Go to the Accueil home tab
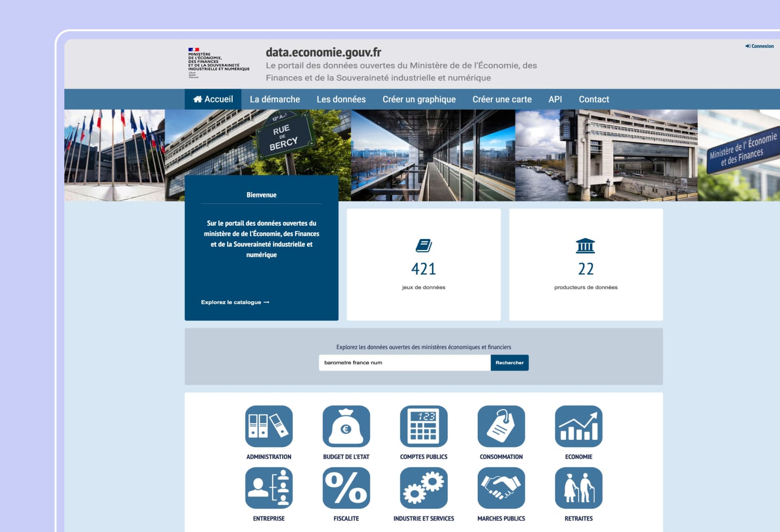 pyautogui.click(x=213, y=99)
